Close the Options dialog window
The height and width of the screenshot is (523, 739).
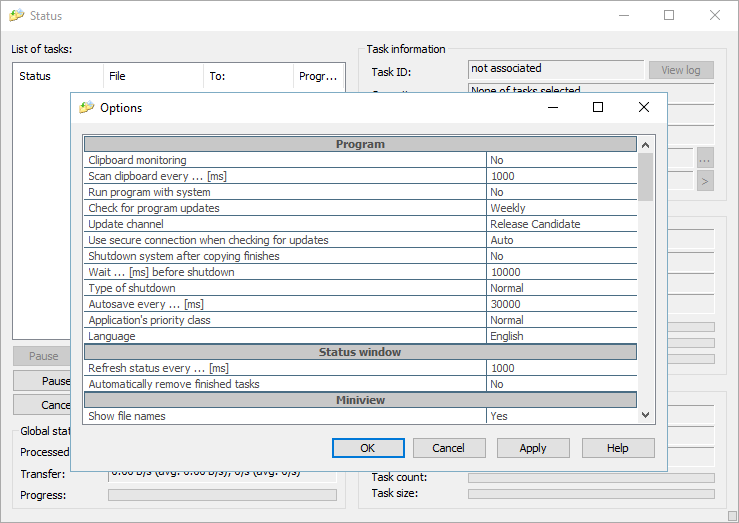point(644,107)
